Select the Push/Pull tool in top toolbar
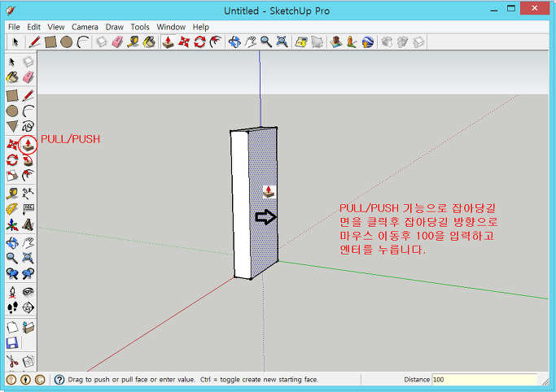556x392 pixels. tap(168, 41)
